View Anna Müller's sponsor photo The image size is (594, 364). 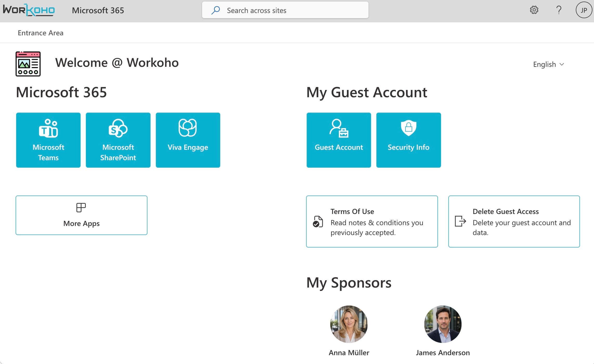349,324
